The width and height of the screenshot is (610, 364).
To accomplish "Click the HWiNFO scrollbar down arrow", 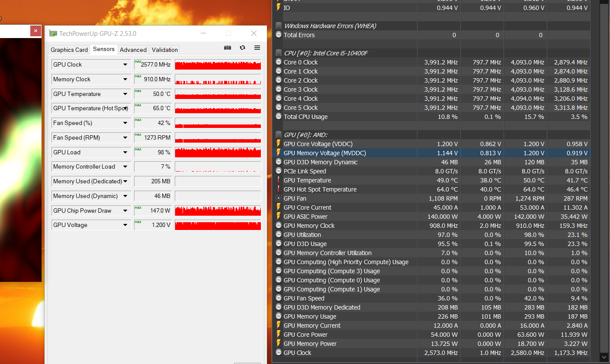I will pyautogui.click(x=604, y=357).
